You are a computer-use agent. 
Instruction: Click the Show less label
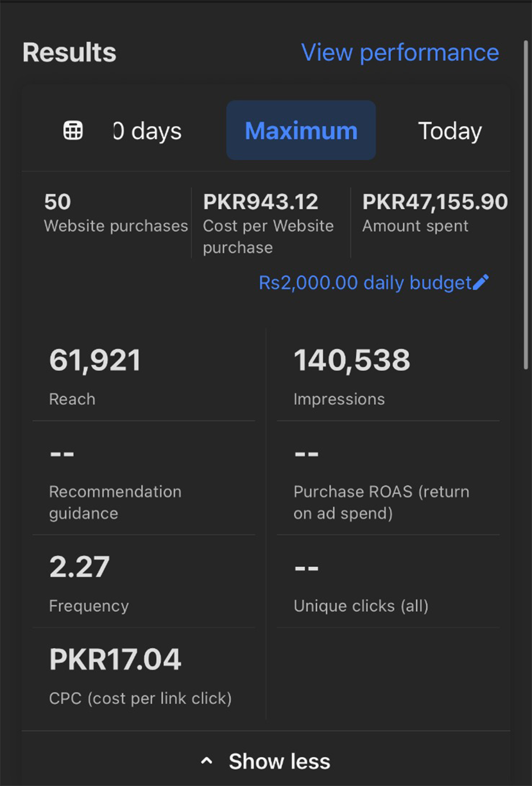point(280,761)
